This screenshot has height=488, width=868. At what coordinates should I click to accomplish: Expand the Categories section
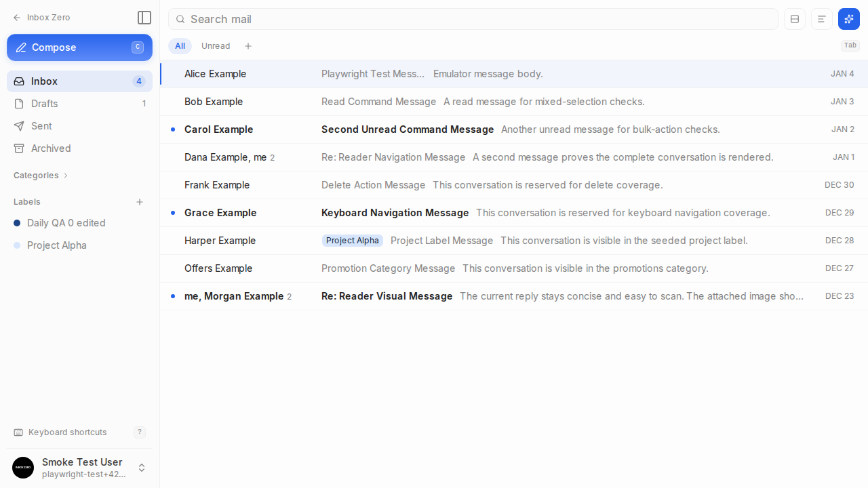pos(41,176)
